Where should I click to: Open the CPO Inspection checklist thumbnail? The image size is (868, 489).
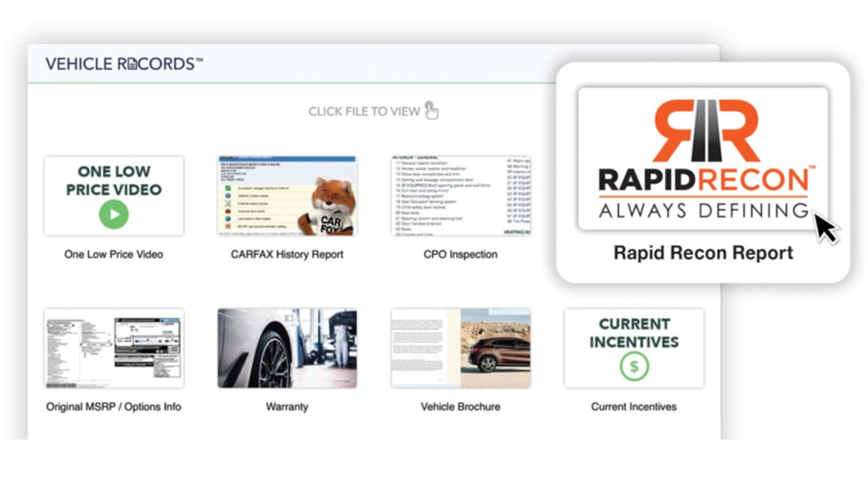click(x=461, y=197)
